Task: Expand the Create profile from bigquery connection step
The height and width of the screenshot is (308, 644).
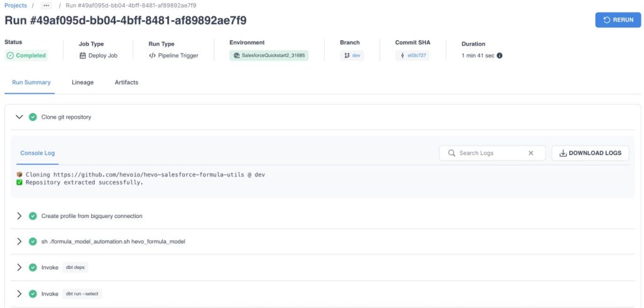Action: [x=19, y=216]
